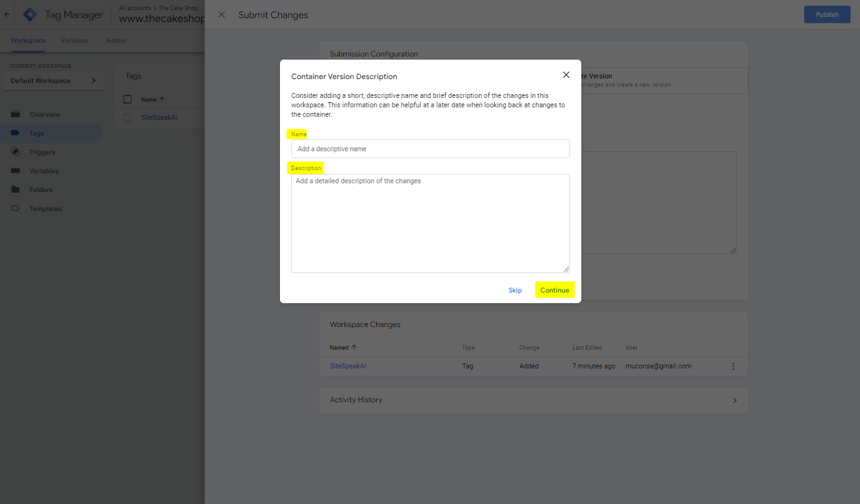Click the Google Tag Manager logo icon
The width and height of the screenshot is (860, 504).
pos(30,14)
